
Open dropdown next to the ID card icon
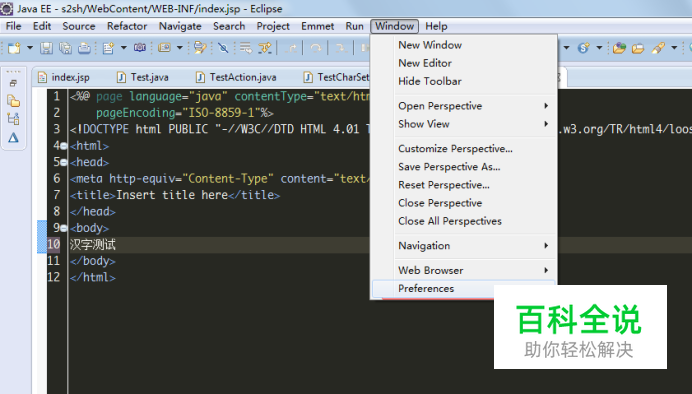coord(180,48)
